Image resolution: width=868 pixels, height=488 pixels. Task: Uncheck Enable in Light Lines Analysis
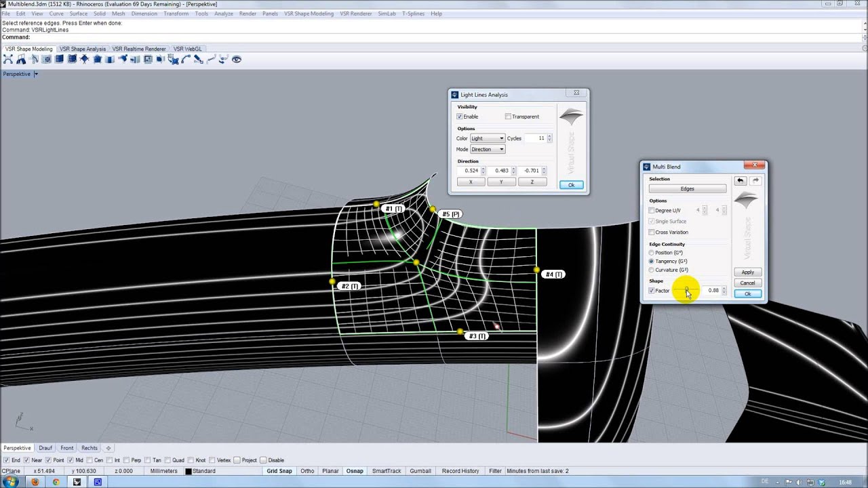point(460,117)
